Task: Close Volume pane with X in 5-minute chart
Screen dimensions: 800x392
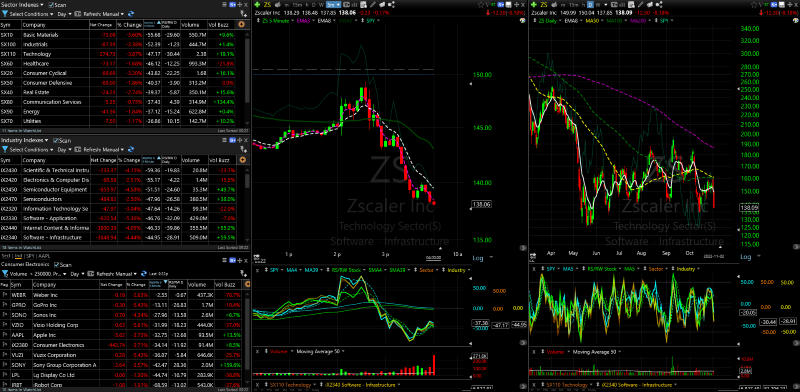Action: [257, 352]
